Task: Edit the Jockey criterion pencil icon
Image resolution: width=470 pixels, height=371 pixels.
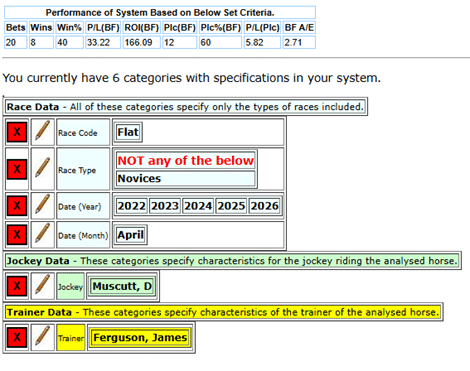Action: (x=43, y=285)
